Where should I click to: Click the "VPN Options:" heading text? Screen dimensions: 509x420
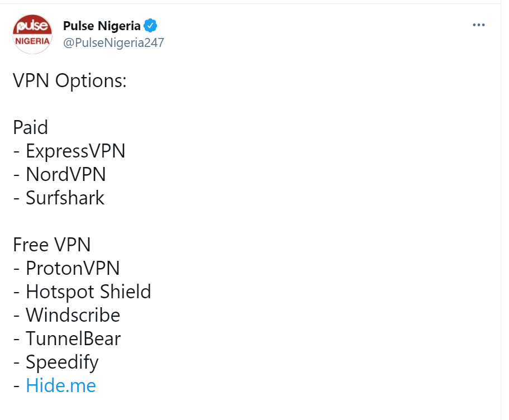coord(70,80)
